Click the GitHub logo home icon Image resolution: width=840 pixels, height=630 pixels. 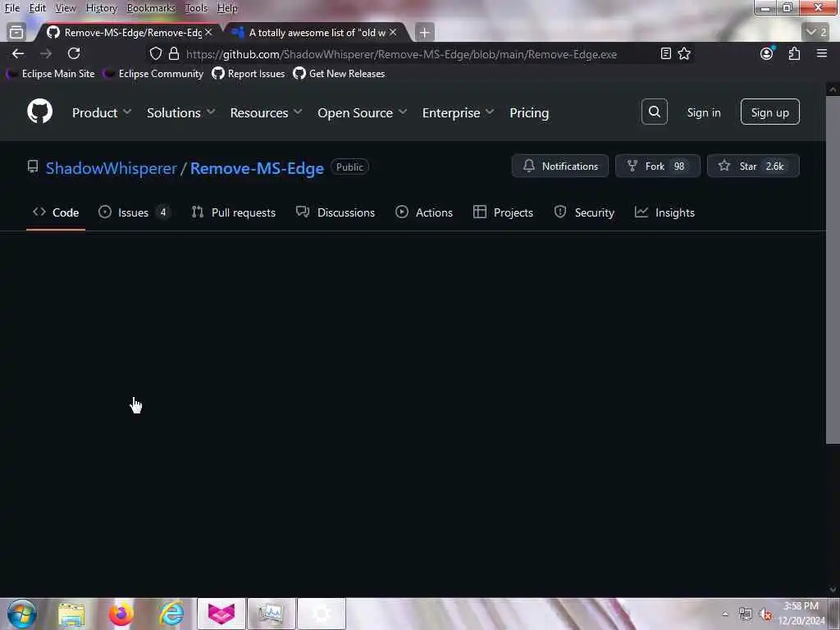[39, 112]
